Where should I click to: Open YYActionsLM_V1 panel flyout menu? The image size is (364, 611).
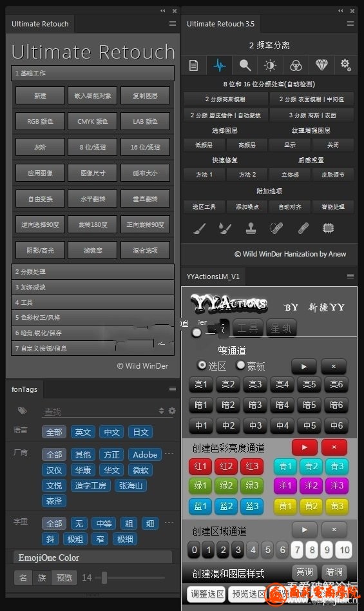pyautogui.click(x=350, y=276)
